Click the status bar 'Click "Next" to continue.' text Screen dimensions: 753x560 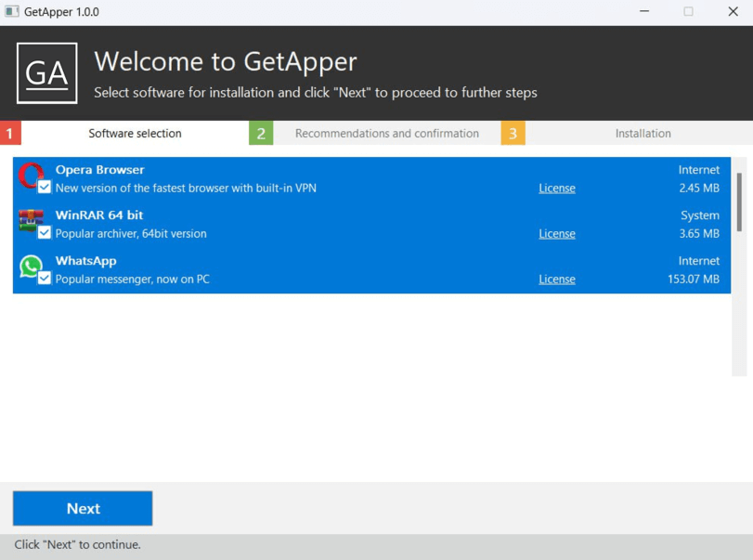(77, 544)
